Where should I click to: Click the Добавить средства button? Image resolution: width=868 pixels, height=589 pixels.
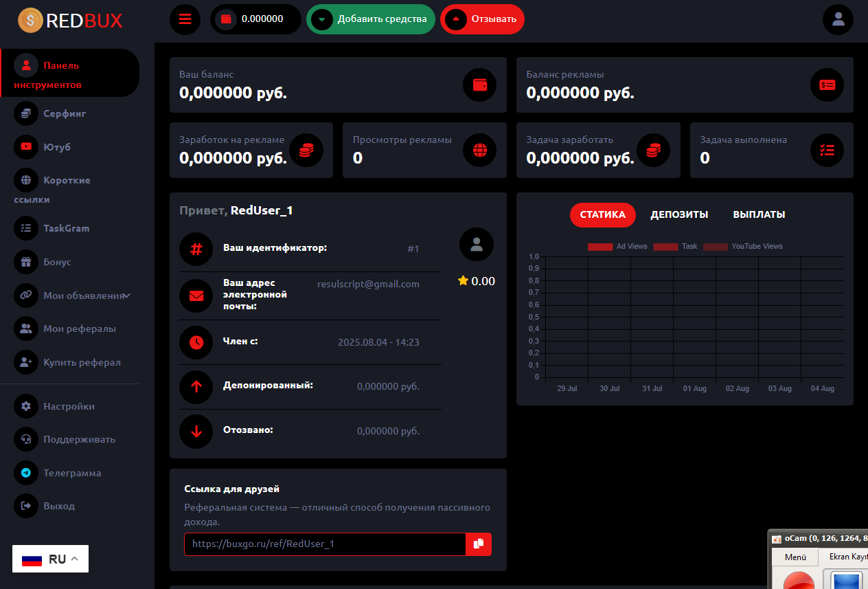[x=371, y=19]
